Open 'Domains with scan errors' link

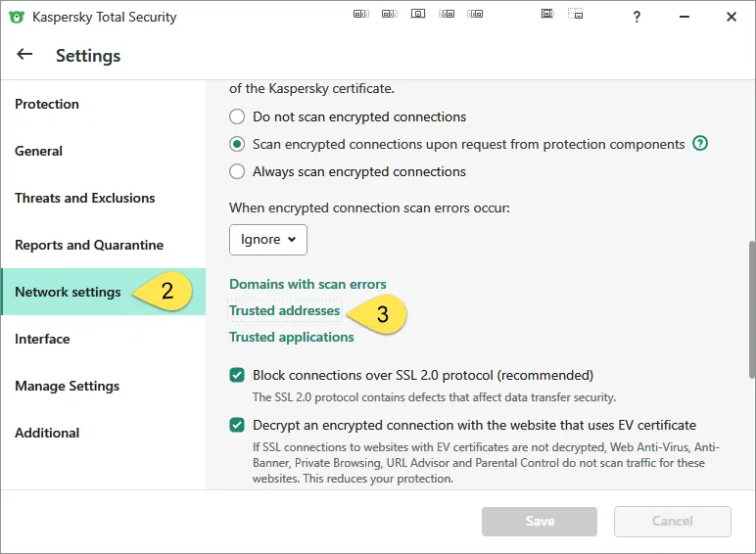307,284
